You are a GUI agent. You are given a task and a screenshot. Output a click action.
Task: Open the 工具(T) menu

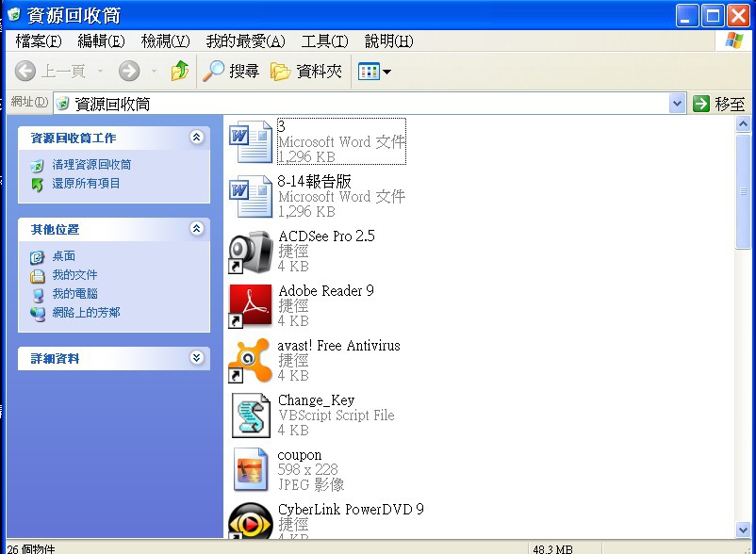tap(324, 41)
